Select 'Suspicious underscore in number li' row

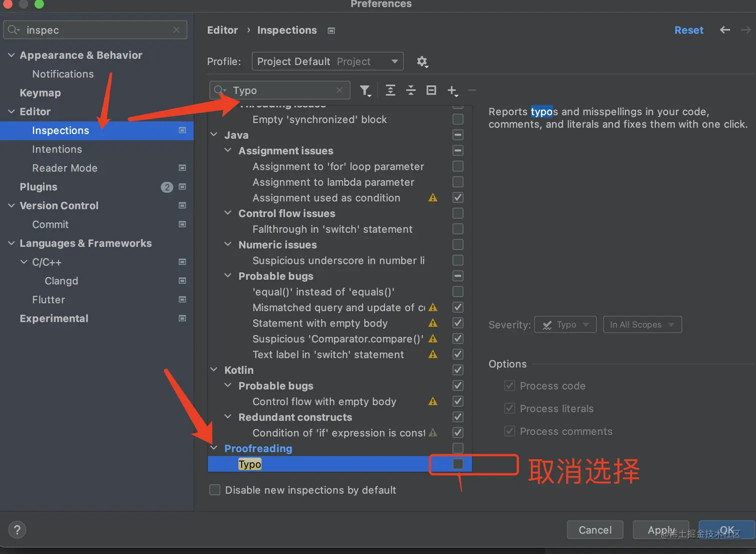(338, 261)
